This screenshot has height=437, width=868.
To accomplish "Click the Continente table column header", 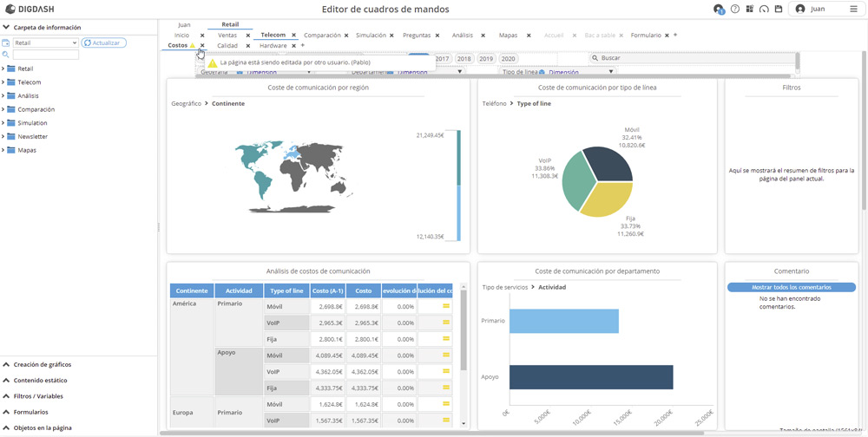I will point(192,291).
